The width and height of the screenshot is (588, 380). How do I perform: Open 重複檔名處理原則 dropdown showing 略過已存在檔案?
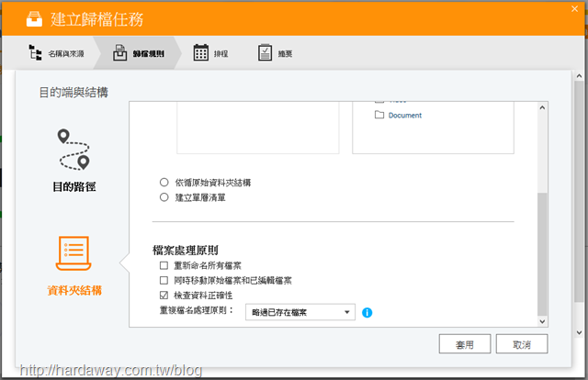300,312
